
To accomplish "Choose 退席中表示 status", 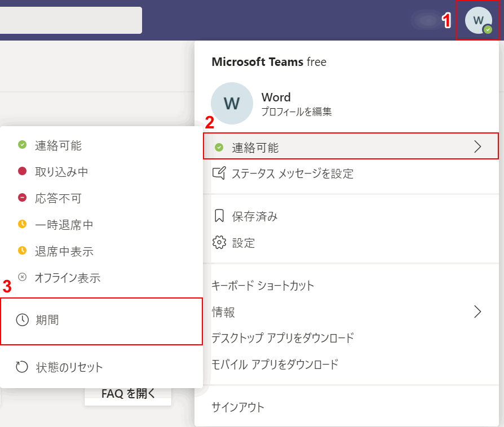I will pyautogui.click(x=64, y=251).
